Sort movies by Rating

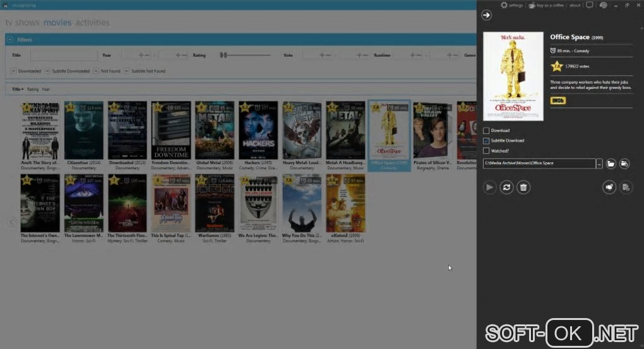[x=33, y=89]
